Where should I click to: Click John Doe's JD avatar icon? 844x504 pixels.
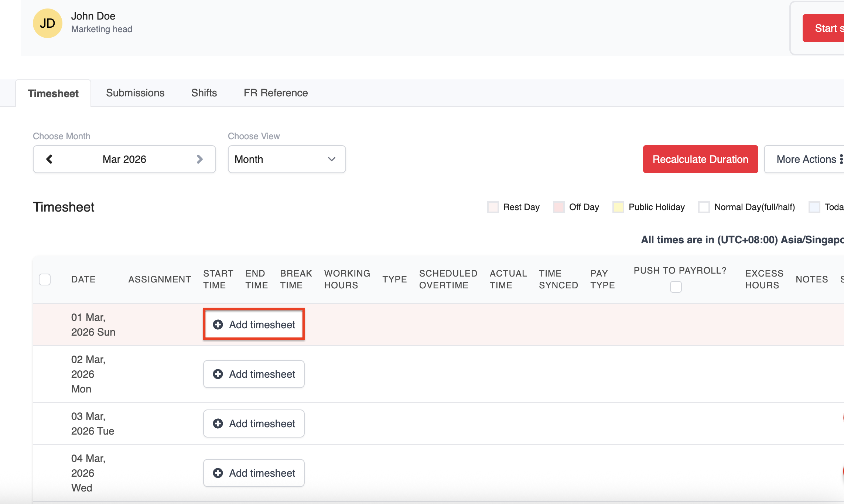pyautogui.click(x=47, y=23)
